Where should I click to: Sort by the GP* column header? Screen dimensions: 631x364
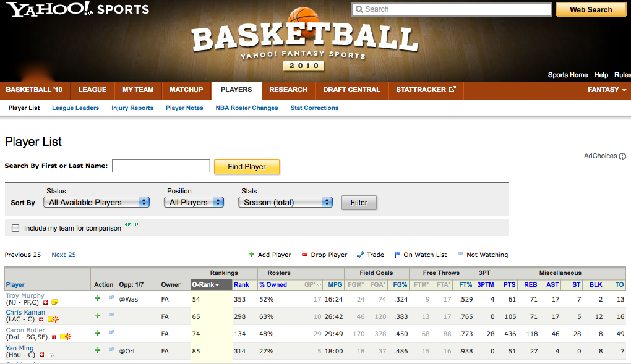pyautogui.click(x=312, y=284)
